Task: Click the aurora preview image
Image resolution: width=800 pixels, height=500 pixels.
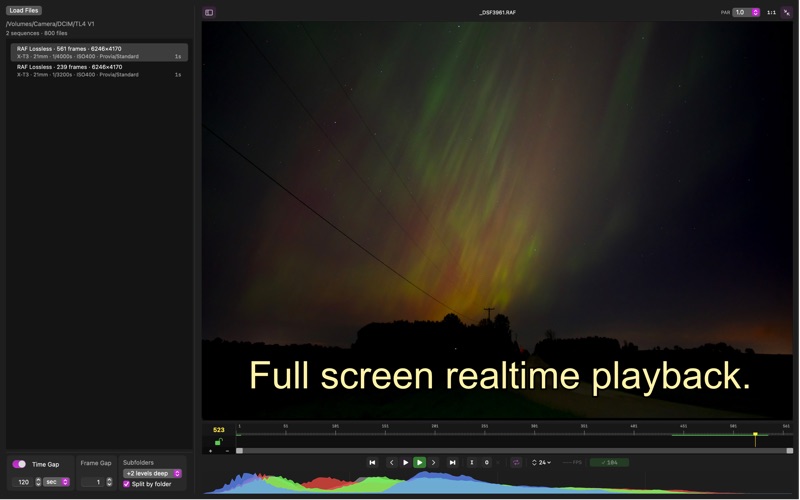Action: pyautogui.click(x=497, y=220)
